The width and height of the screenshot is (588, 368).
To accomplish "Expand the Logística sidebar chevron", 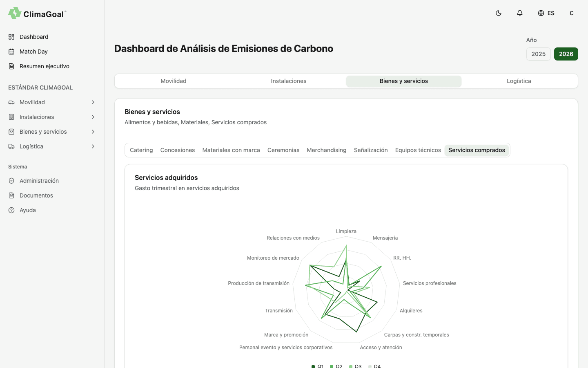I will click(93, 146).
